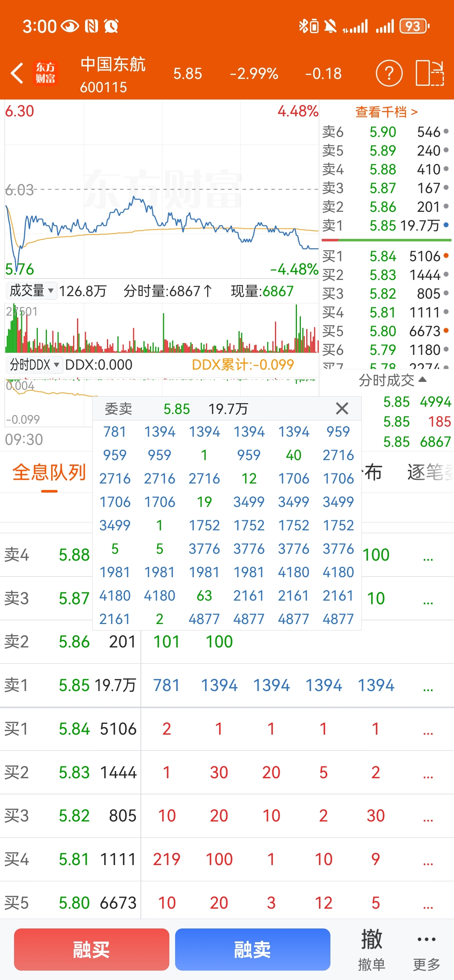Tap the red 185 trade volume entry
The image size is (454, 980).
click(x=439, y=422)
